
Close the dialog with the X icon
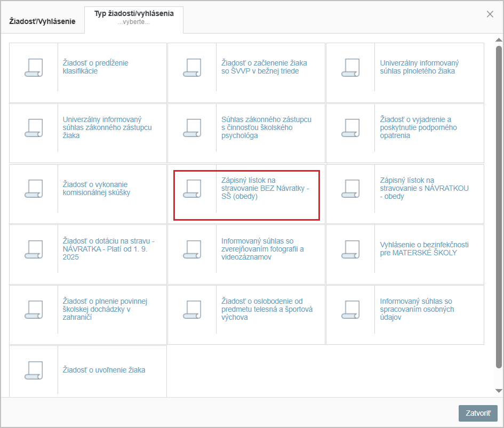(490, 14)
